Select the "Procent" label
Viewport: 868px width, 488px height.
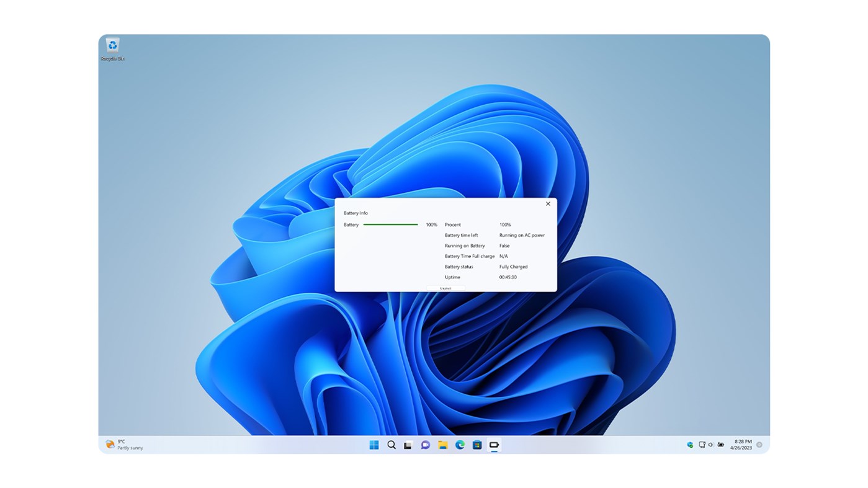tap(453, 224)
